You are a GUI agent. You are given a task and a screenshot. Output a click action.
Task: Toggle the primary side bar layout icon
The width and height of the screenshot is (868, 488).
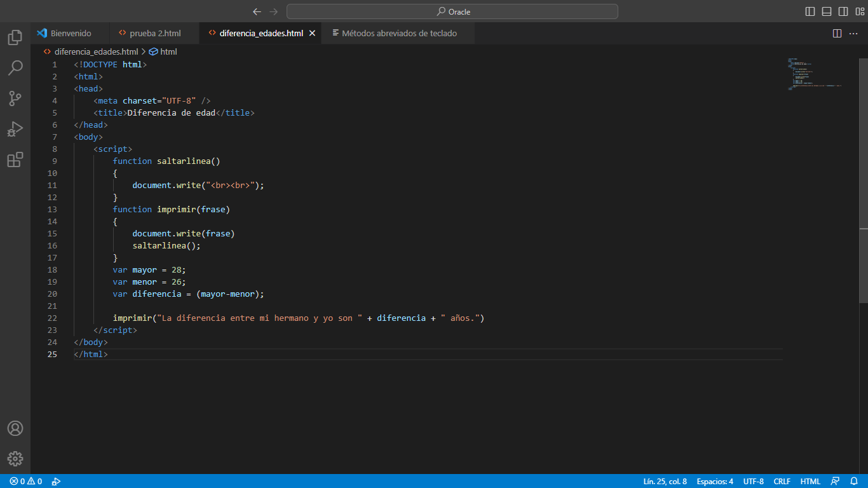[810, 11]
